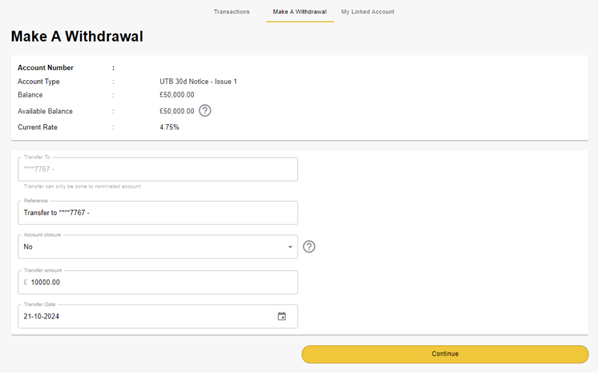Click the 4.75% current rate value
The image size is (601, 375).
click(x=170, y=128)
